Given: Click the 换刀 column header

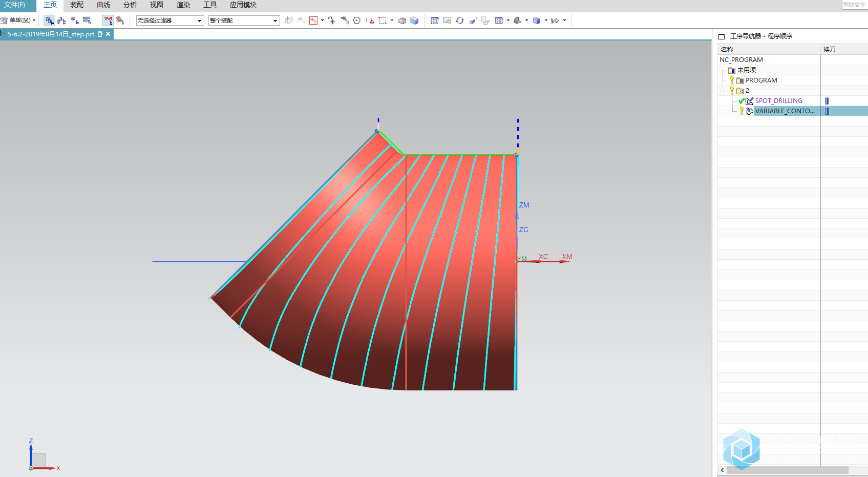Looking at the screenshot, I should [844, 49].
